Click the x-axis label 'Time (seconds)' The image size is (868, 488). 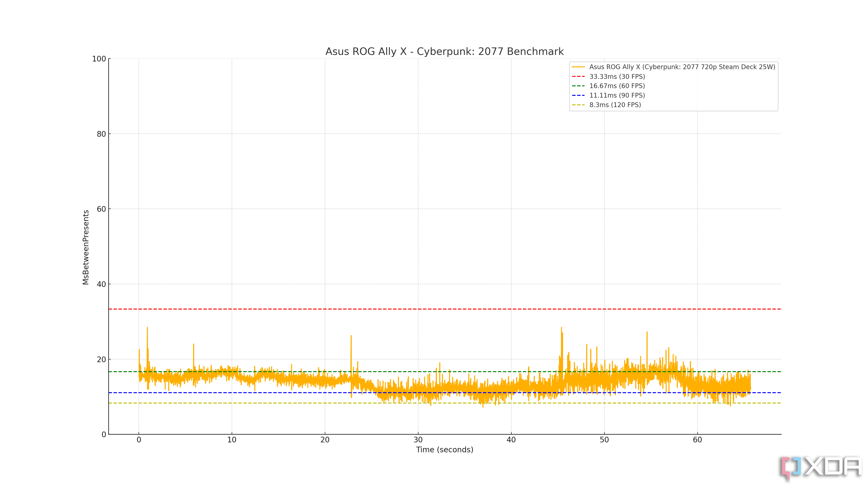point(444,450)
